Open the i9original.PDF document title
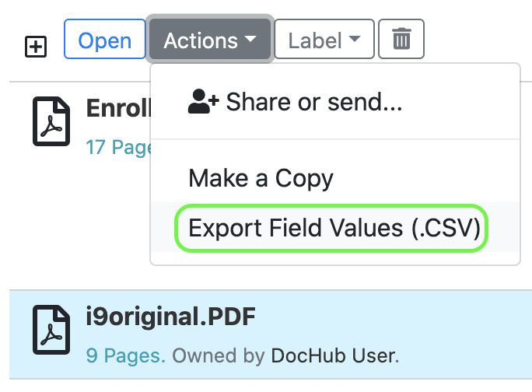Image resolution: width=532 pixels, height=392 pixels. pos(171,317)
